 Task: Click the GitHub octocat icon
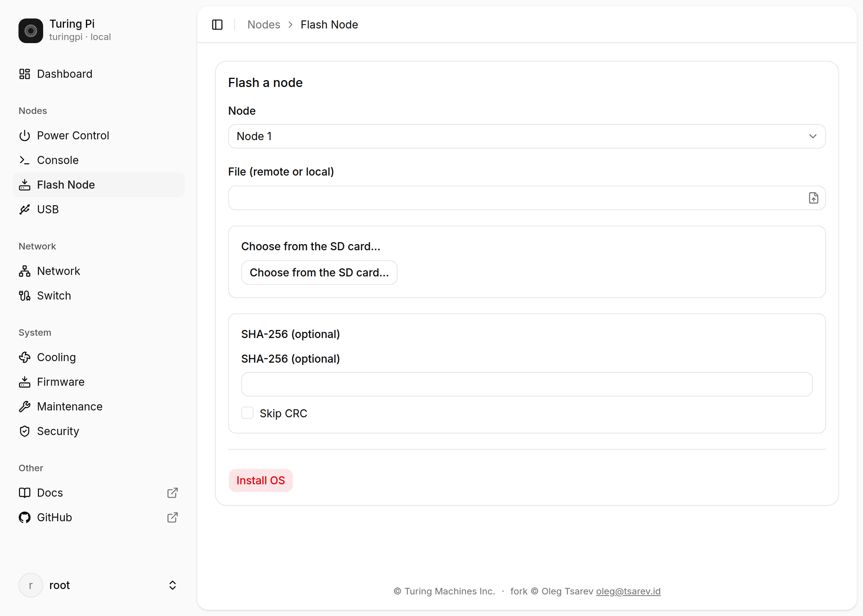point(25,517)
